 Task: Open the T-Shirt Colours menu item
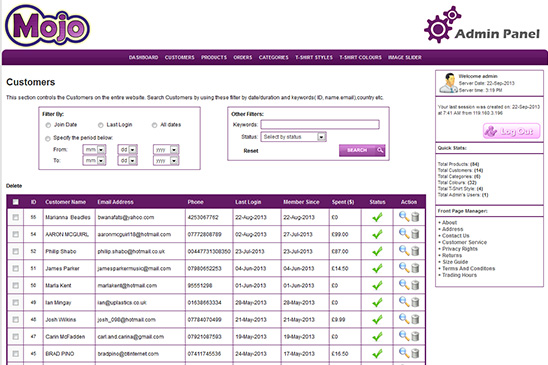click(x=360, y=57)
